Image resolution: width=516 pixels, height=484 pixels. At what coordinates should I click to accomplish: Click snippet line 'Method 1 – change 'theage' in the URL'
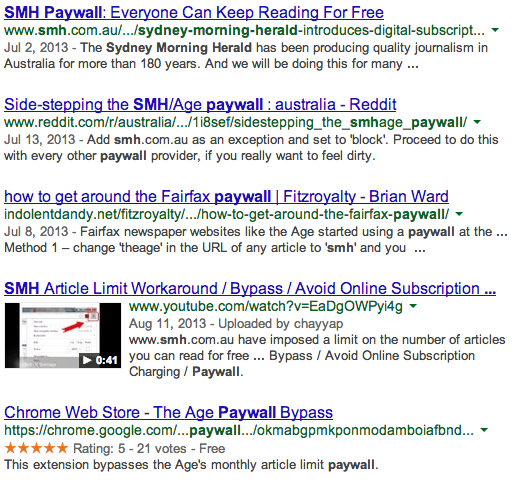click(215, 248)
